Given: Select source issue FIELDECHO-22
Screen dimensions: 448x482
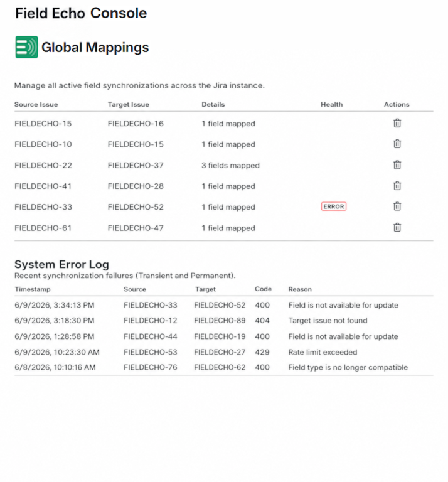Looking at the screenshot, I should [43, 166].
